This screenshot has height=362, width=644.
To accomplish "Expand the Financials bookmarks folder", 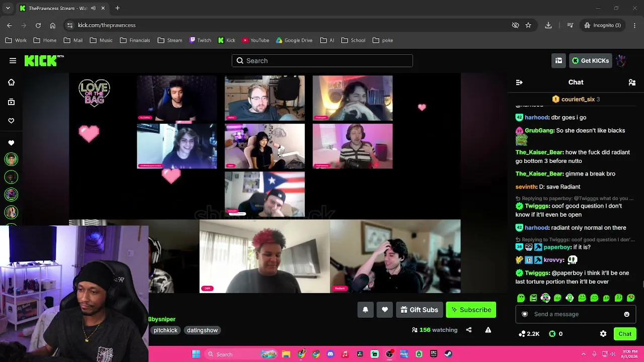I will click(x=135, y=40).
